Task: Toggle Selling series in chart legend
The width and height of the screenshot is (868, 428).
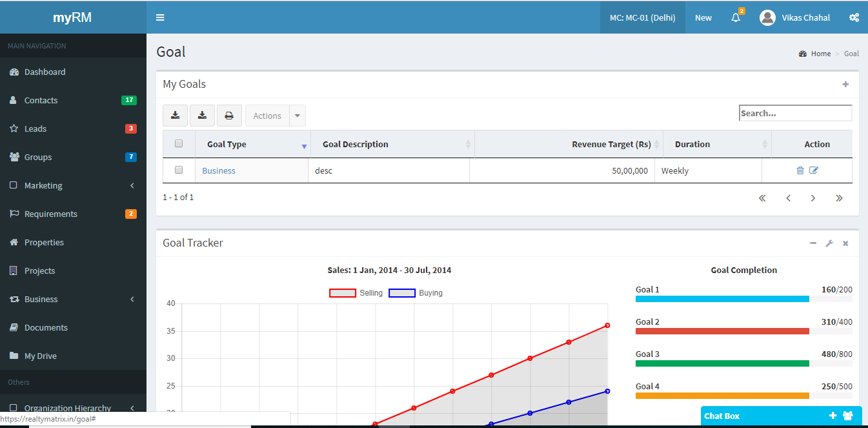Action: coord(356,293)
